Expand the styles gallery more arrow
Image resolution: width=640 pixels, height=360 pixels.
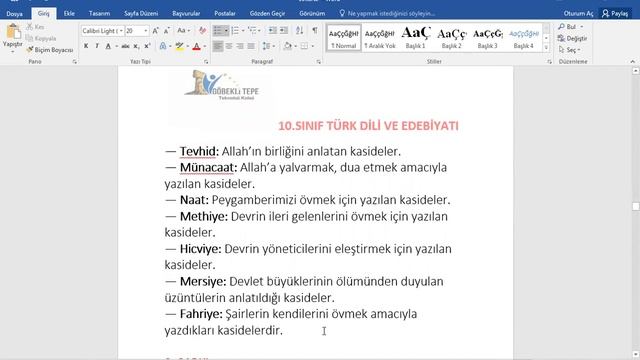546,47
